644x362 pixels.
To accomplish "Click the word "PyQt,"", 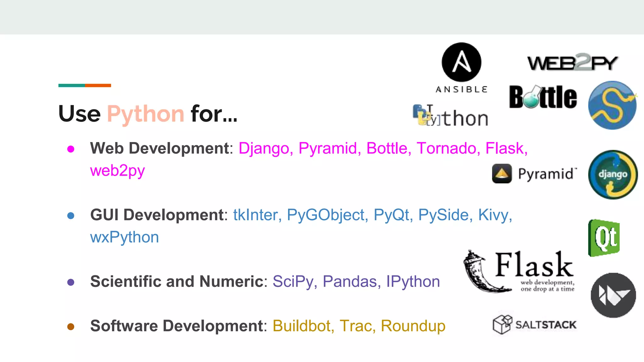I will [393, 216].
